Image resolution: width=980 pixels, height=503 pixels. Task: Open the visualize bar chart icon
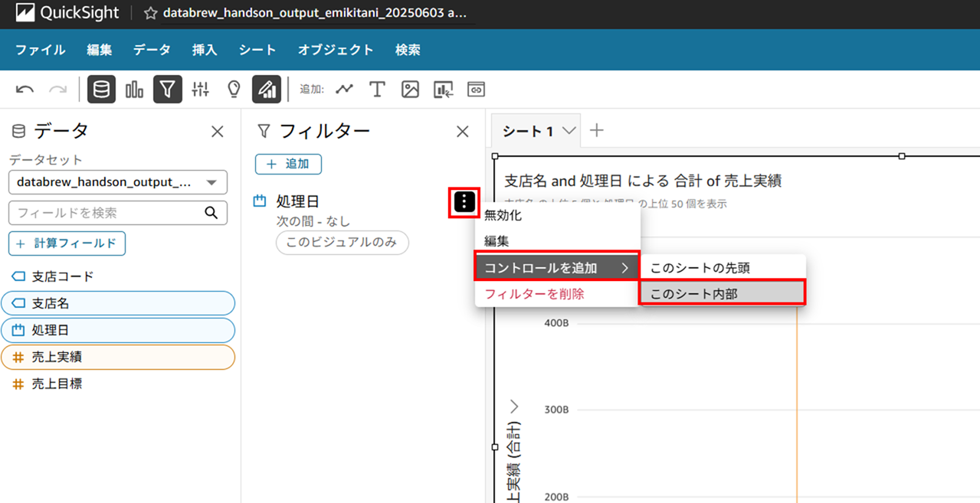[134, 90]
